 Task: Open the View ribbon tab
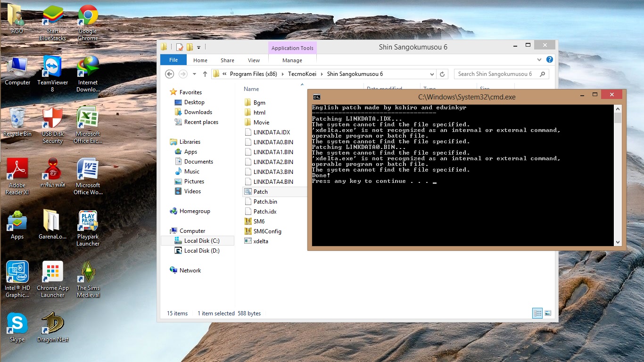point(254,60)
